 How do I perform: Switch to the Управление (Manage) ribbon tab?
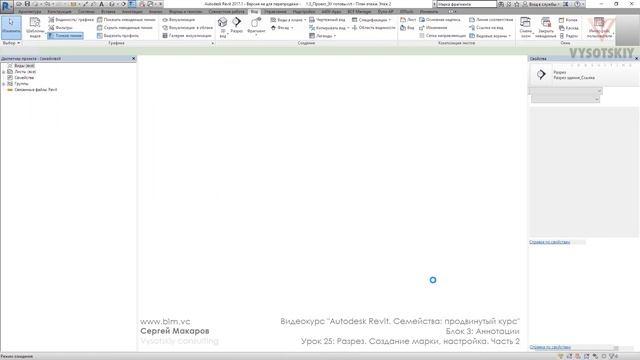tap(275, 12)
